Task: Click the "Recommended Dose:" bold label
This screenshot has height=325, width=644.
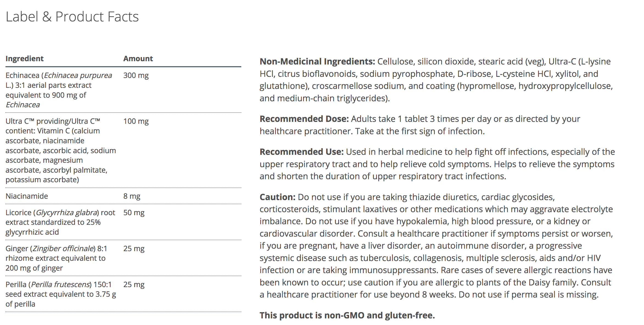Action: pyautogui.click(x=304, y=119)
